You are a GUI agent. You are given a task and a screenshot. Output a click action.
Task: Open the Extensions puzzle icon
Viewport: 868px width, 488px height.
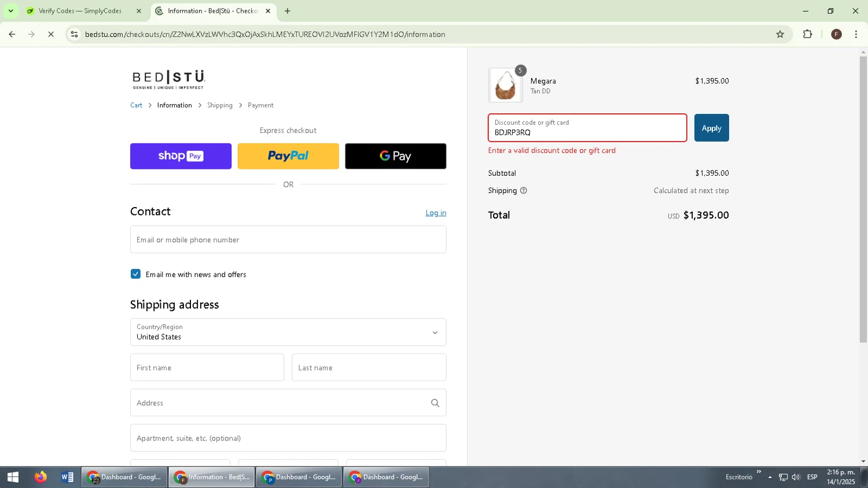coord(808,34)
